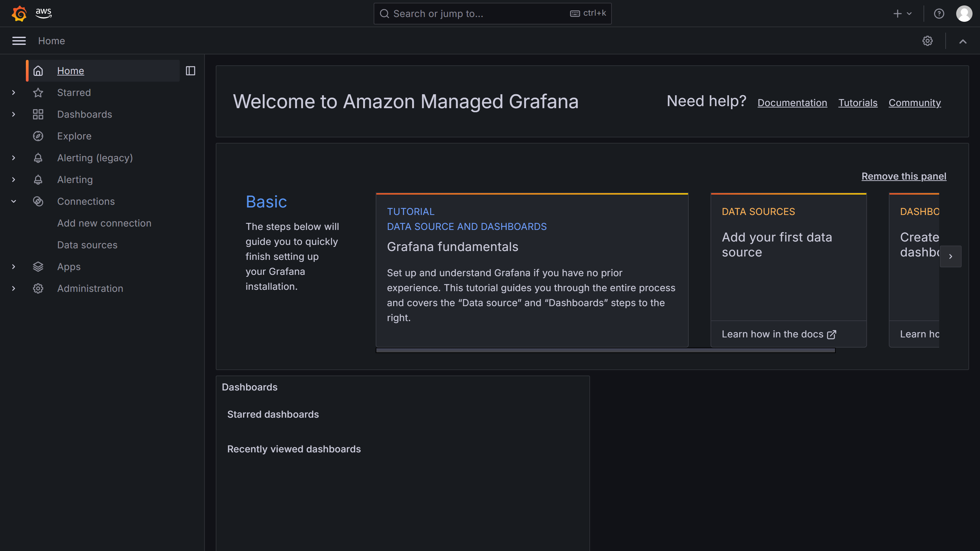Viewport: 980px width, 551px height.
Task: Collapse the Connections section chevron
Action: click(14, 201)
